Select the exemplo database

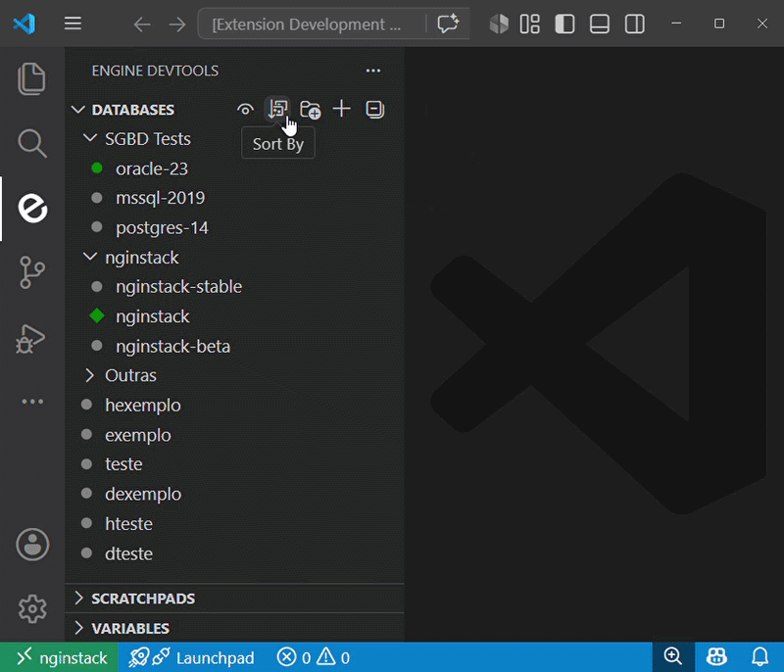(234, 435)
